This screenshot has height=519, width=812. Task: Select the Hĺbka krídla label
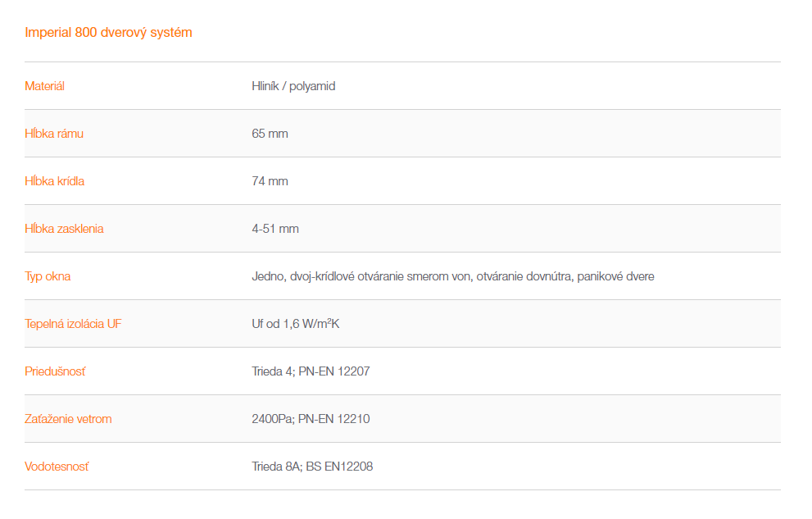coord(54,181)
